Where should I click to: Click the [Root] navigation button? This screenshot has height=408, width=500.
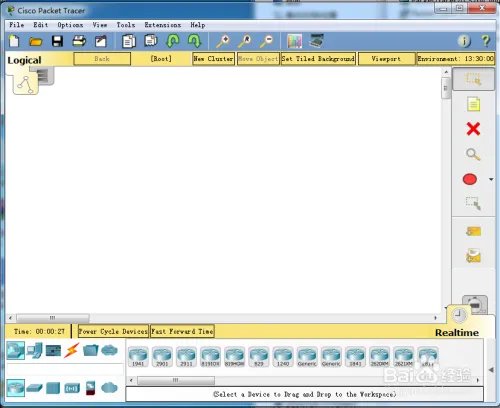(x=161, y=59)
